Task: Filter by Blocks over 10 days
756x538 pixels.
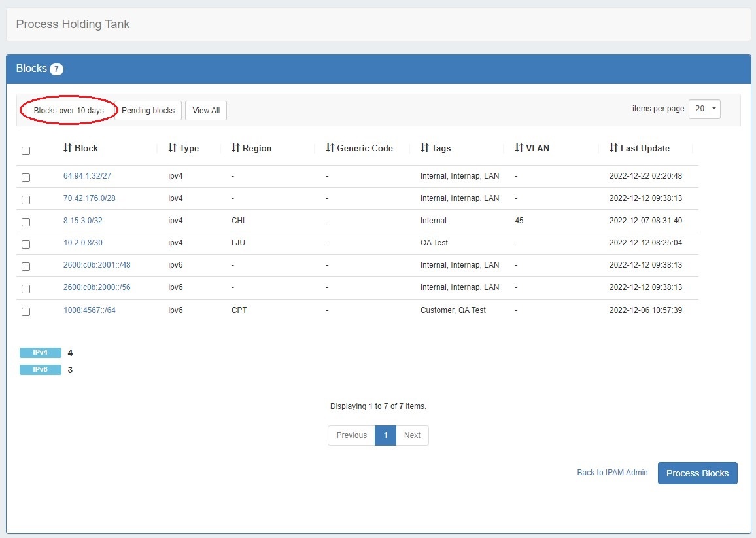Action: (69, 111)
